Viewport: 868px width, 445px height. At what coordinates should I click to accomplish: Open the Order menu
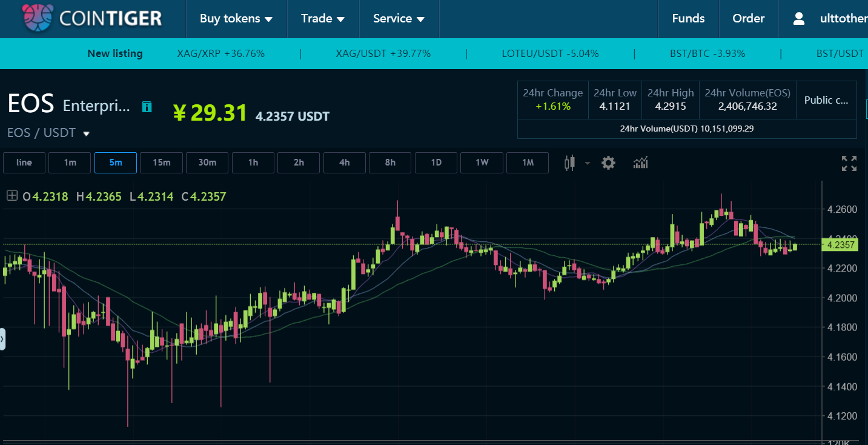click(x=748, y=18)
